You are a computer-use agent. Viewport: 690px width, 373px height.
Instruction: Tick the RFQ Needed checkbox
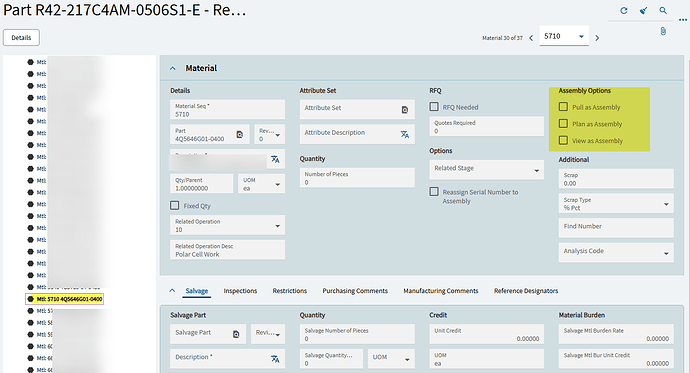434,106
